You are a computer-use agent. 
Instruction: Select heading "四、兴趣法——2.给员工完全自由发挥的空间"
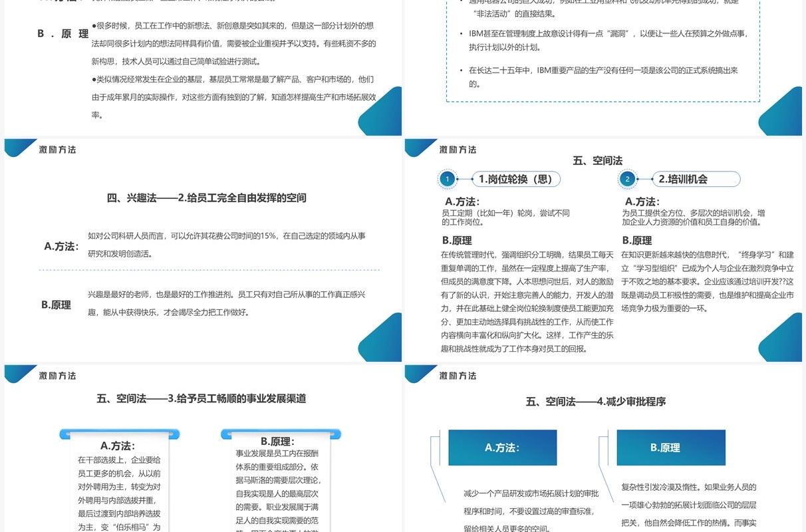[207, 198]
